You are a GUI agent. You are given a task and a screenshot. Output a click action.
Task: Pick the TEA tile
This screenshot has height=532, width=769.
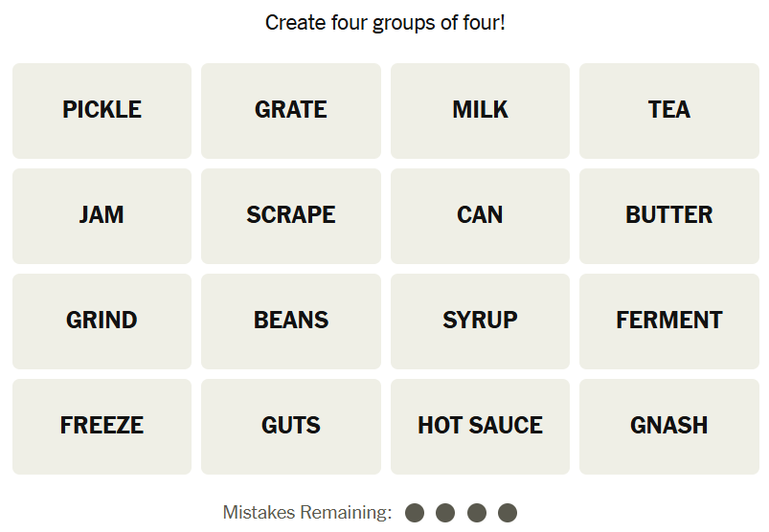[x=668, y=110]
